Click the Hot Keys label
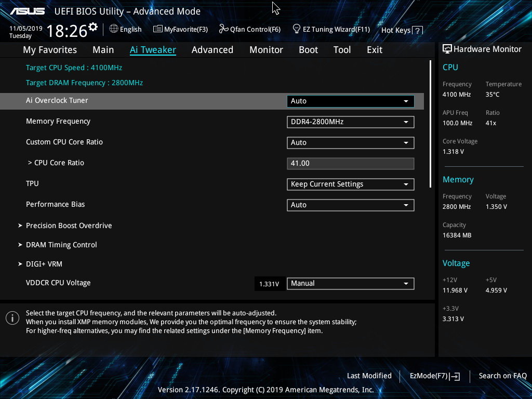Screen dimensions: 532x399 (395, 30)
